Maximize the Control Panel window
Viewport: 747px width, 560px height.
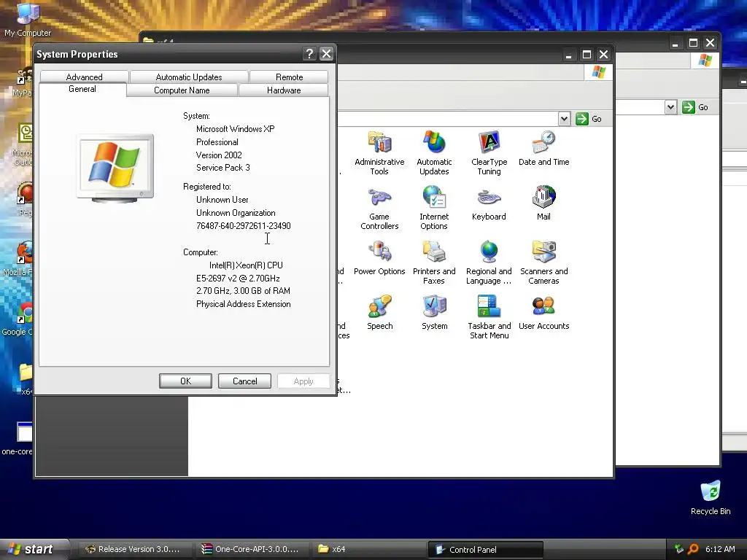(x=587, y=55)
